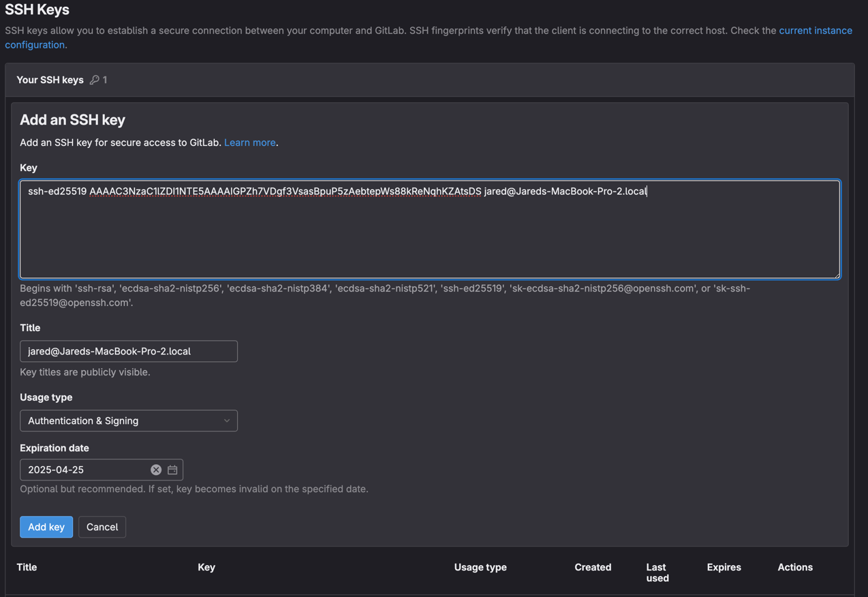Click the 'Expiration date' field label
Image resolution: width=868 pixels, height=597 pixels.
tap(55, 448)
